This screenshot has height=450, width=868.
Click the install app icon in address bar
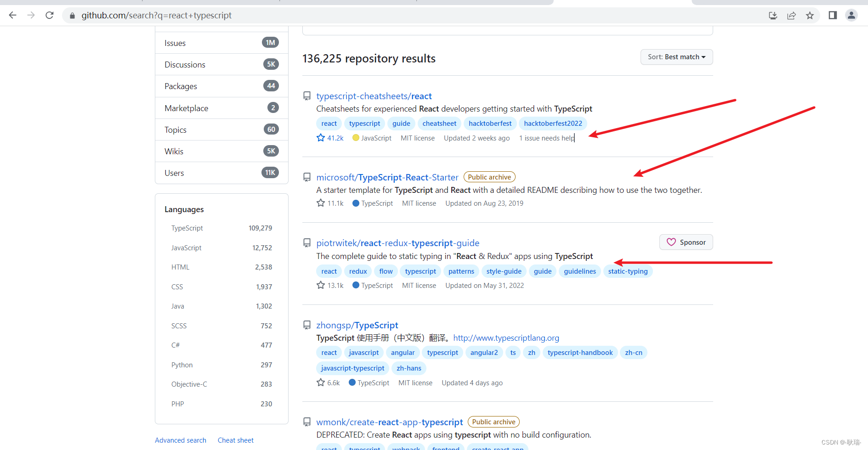(x=773, y=16)
